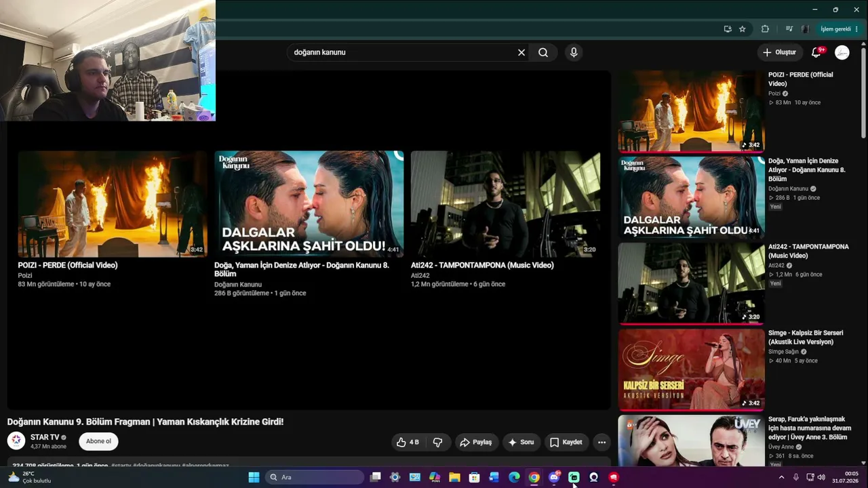Play the Dalgalar Aşklarına Şahit Oldu end-screen thumbnail
868x488 pixels.
click(309, 204)
